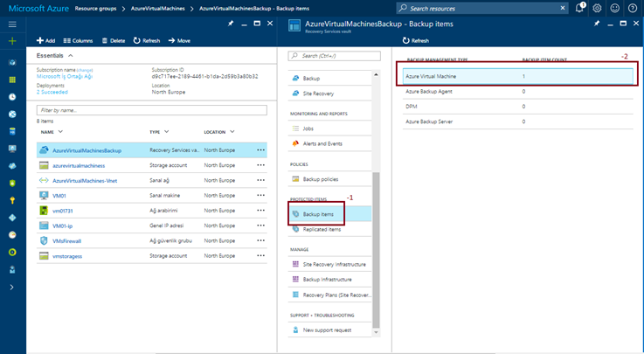Click AzureVirtualMachines in the breadcrumb
This screenshot has height=354, width=644.
(x=157, y=8)
